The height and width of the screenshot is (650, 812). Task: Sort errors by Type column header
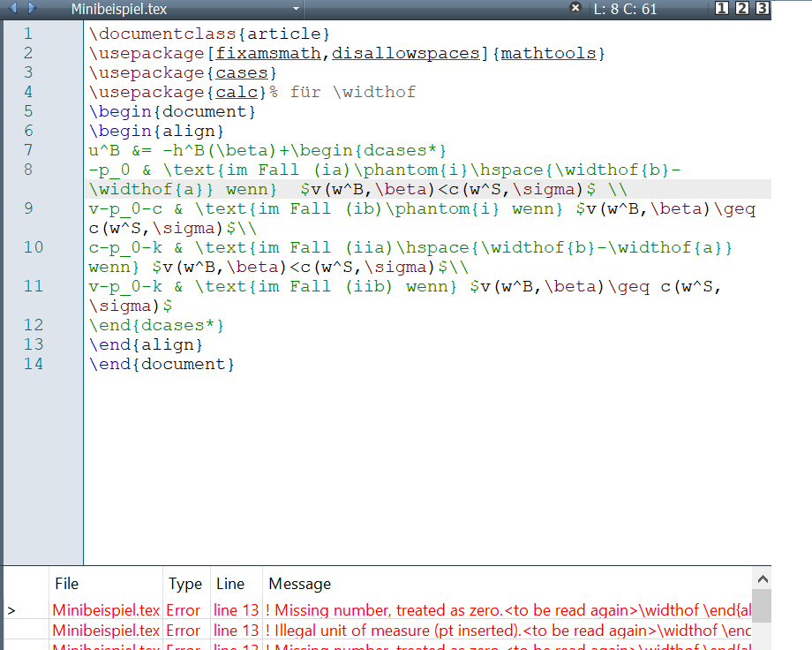[x=185, y=584]
